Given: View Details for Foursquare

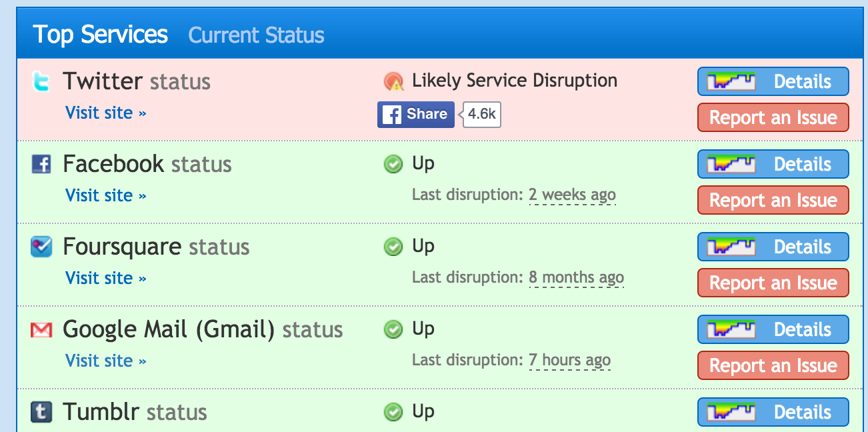Looking at the screenshot, I should coord(773,247).
